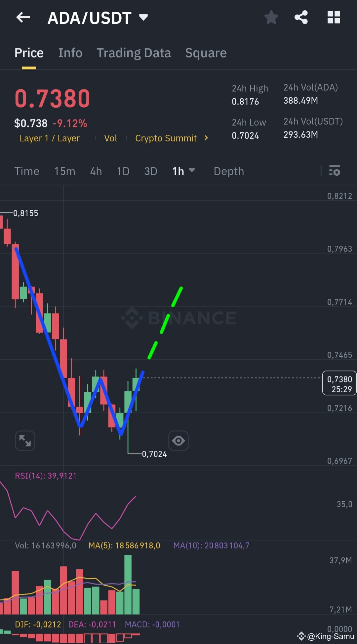Open the Time interval picker
Image resolution: width=357 pixels, height=644 pixels.
coord(26,171)
